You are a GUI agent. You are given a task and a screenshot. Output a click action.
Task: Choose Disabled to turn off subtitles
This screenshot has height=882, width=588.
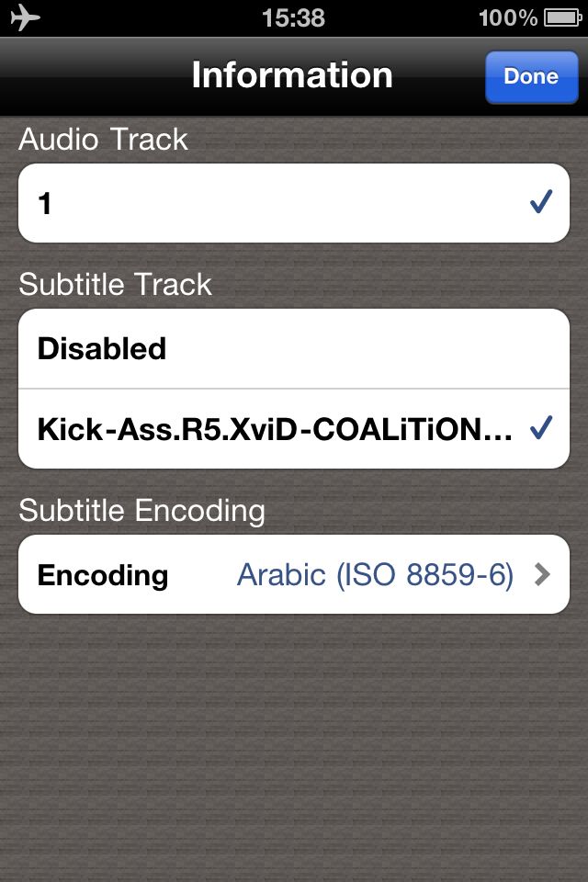tap(294, 349)
